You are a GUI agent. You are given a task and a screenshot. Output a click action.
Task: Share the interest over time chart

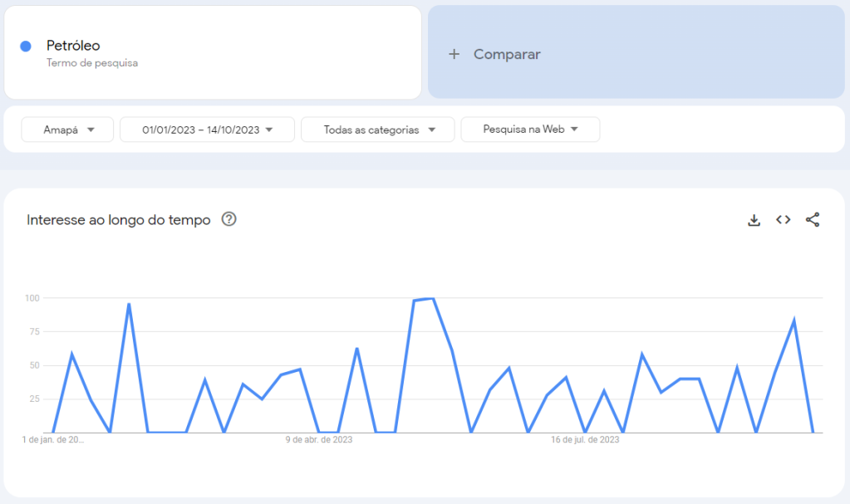(x=812, y=219)
